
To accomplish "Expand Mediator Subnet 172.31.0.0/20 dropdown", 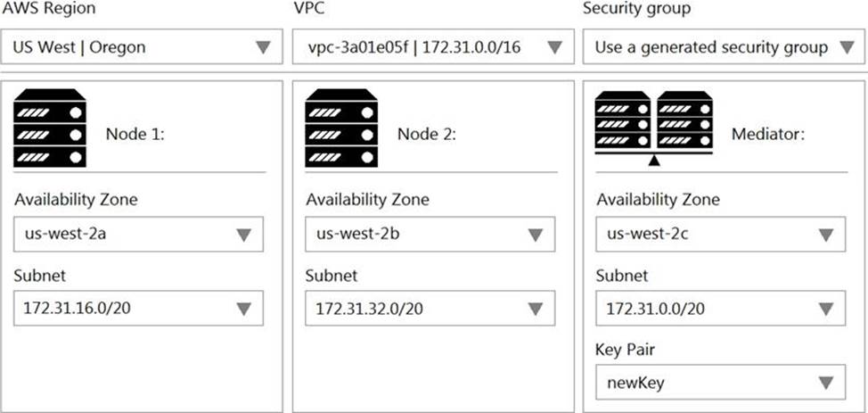I will click(x=720, y=309).
